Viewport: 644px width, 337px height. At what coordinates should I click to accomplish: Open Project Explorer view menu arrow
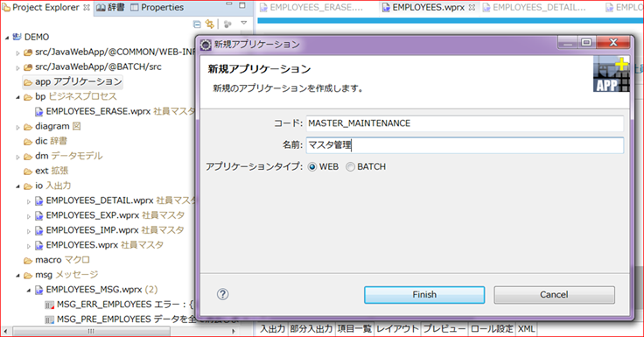[244, 24]
